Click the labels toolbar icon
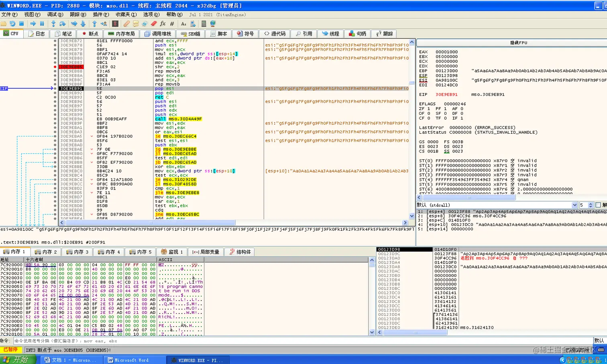The image size is (607, 364). (145, 24)
